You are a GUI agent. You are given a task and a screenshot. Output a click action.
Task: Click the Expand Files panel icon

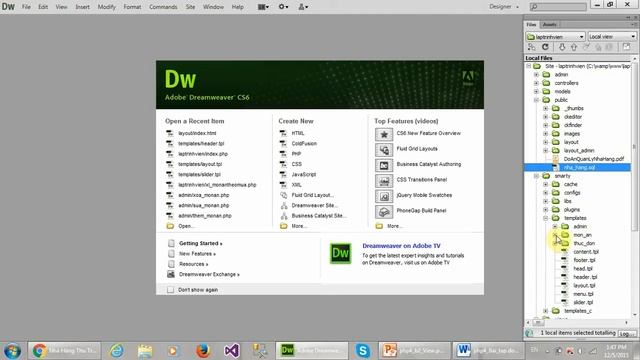tap(627, 47)
